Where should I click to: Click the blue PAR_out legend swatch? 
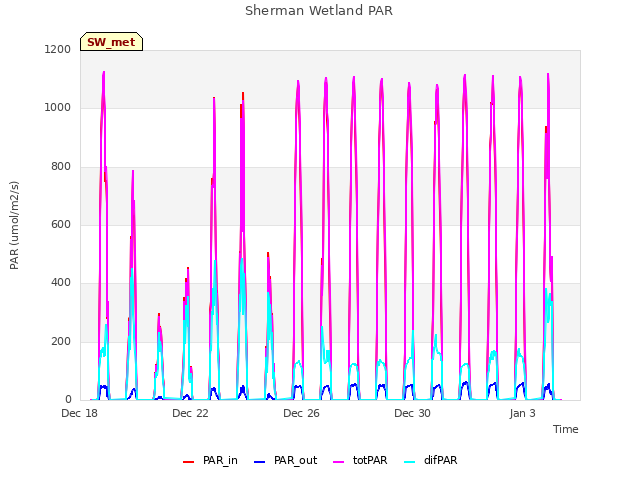[259, 462]
